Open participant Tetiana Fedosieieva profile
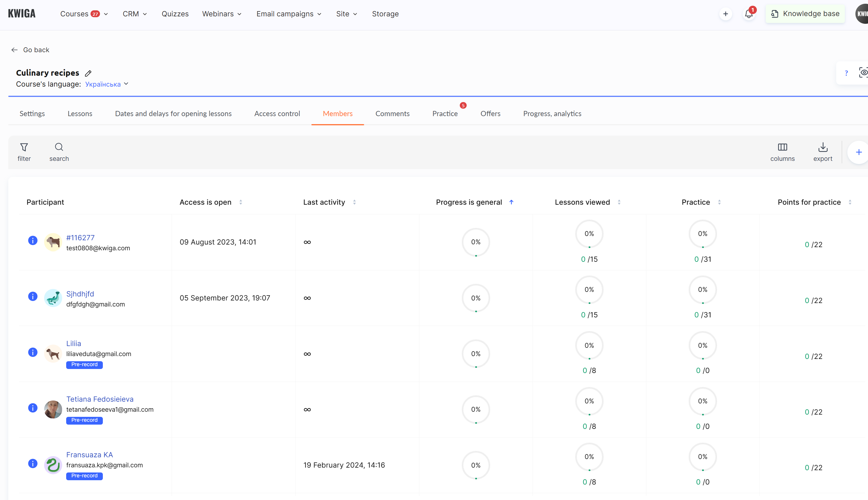 tap(99, 399)
